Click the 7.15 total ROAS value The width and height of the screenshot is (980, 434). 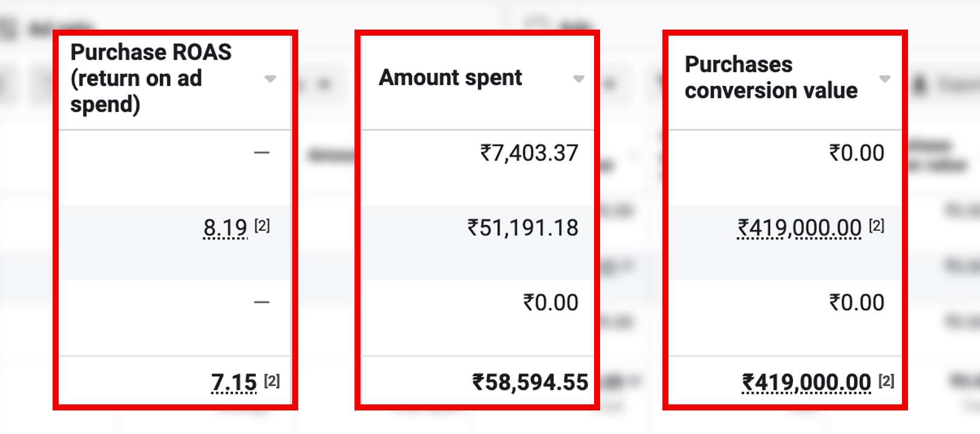(x=234, y=383)
